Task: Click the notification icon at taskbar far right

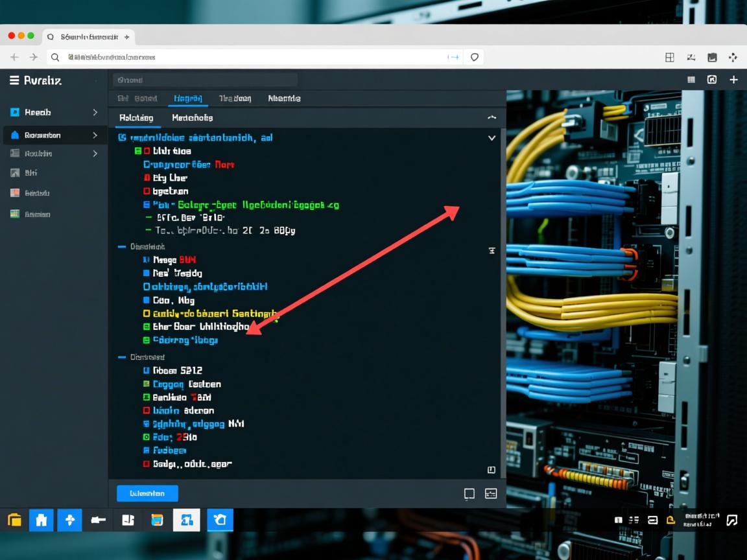Action: [732, 520]
